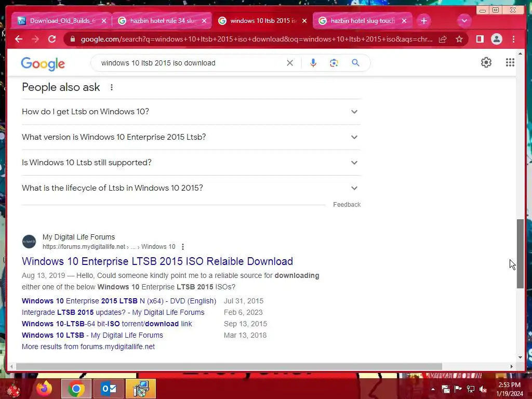Open the Chrome profile avatar
The height and width of the screenshot is (399, 532).
tap(496, 39)
